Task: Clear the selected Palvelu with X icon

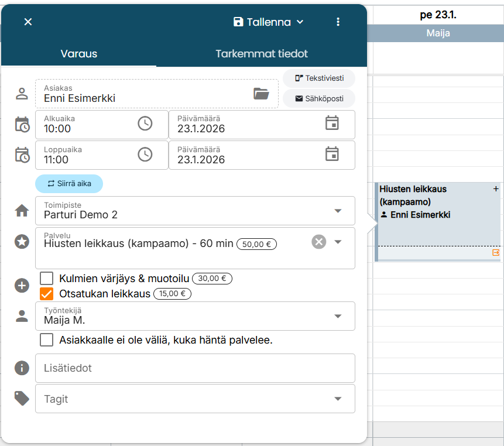Action: coord(318,242)
